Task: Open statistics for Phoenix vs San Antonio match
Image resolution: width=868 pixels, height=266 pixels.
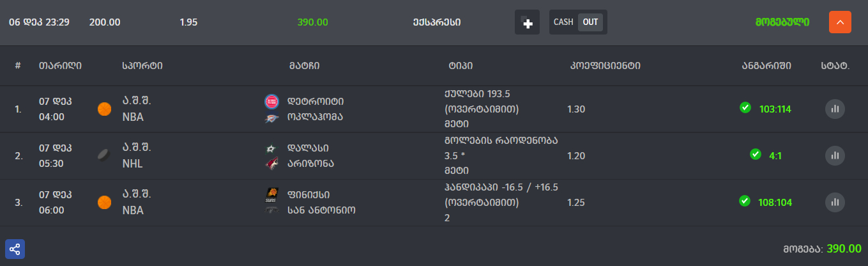Action: coord(835,203)
